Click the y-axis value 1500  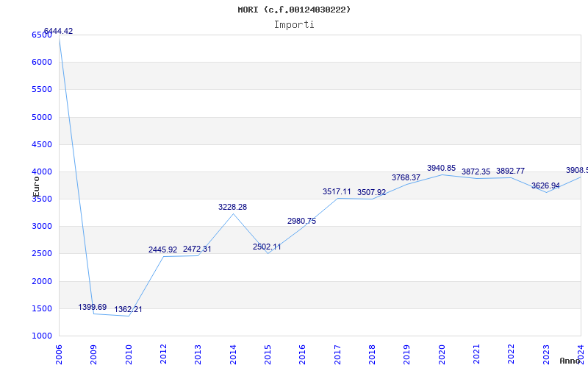coord(42,308)
